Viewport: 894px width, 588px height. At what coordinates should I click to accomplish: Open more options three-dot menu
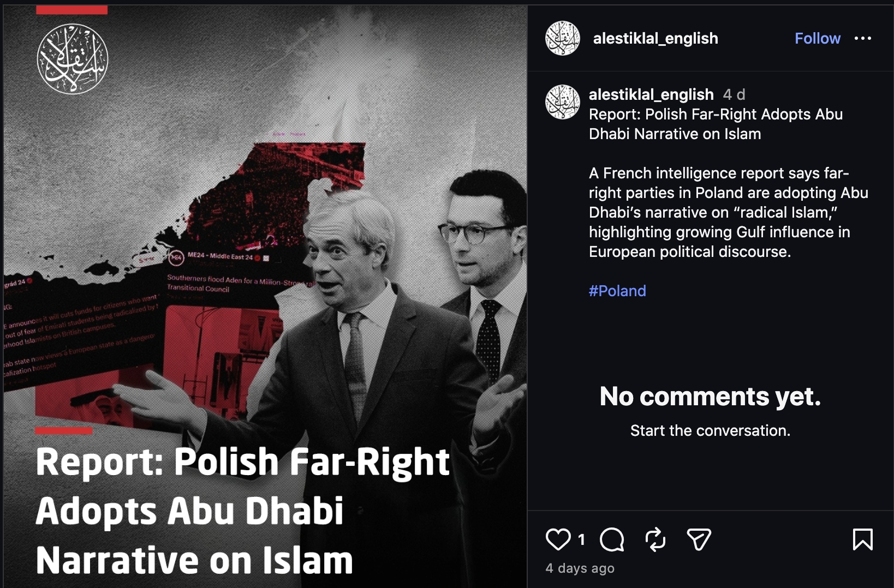click(x=862, y=38)
